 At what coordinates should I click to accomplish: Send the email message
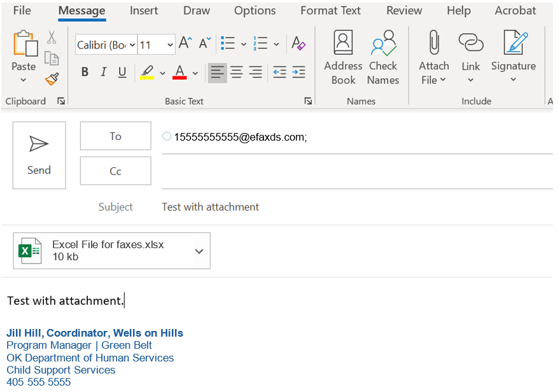(39, 155)
